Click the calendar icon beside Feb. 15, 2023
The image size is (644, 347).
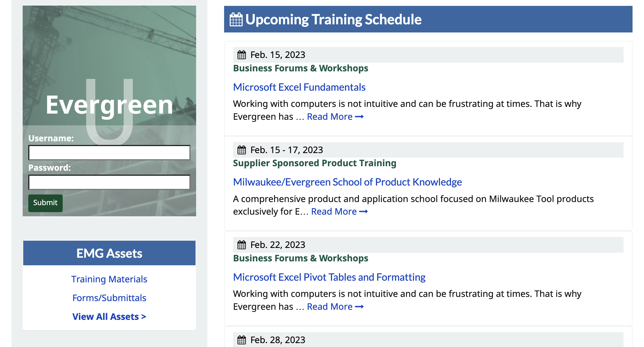point(241,55)
